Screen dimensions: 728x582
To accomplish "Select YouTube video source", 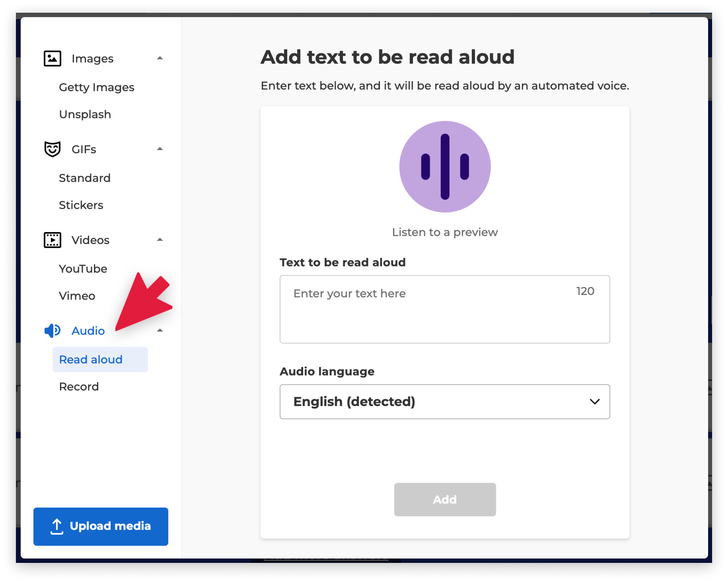I will 83,269.
